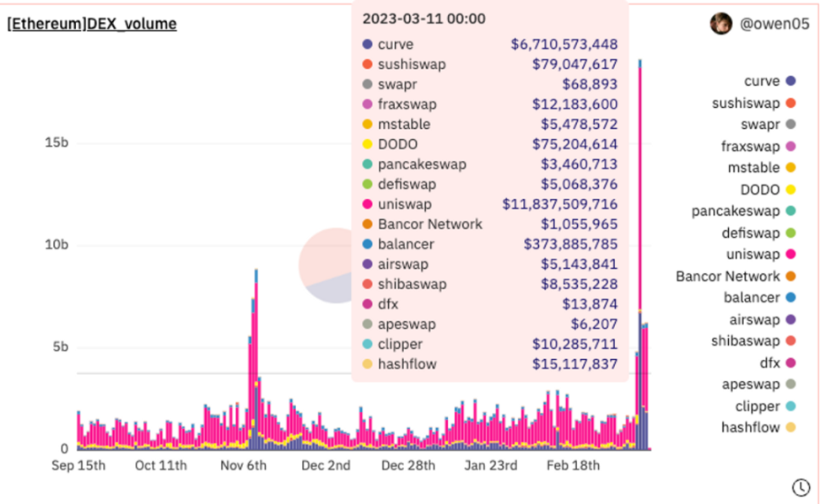Viewport: 820px width, 504px height.
Task: Click the pink uniswap dot in right legend
Action: [x=790, y=255]
